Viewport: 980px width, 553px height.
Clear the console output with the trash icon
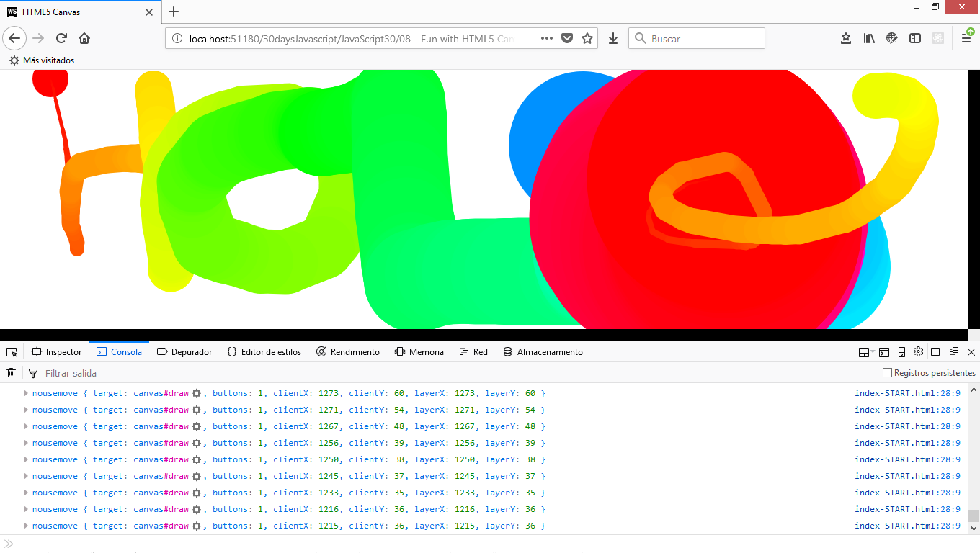coord(11,372)
